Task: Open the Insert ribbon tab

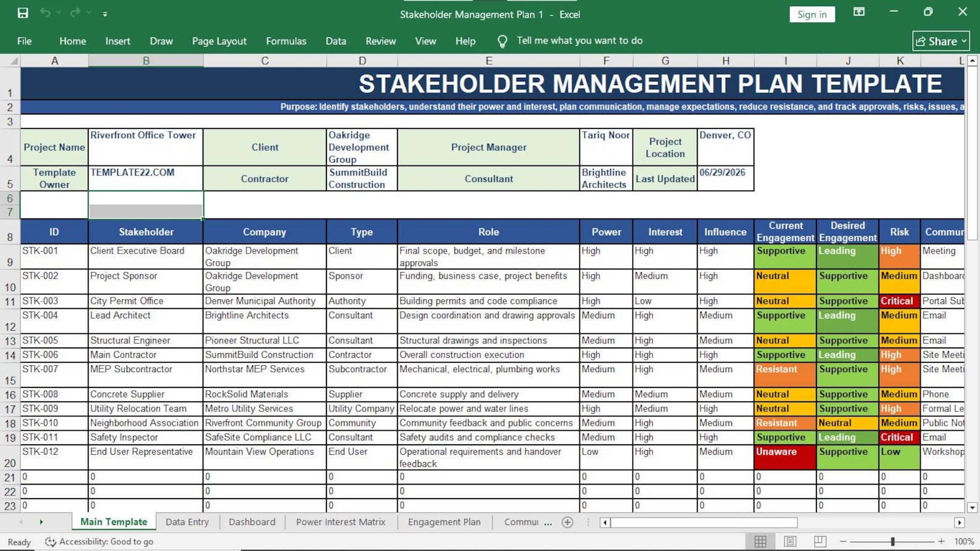Action: coord(117,41)
